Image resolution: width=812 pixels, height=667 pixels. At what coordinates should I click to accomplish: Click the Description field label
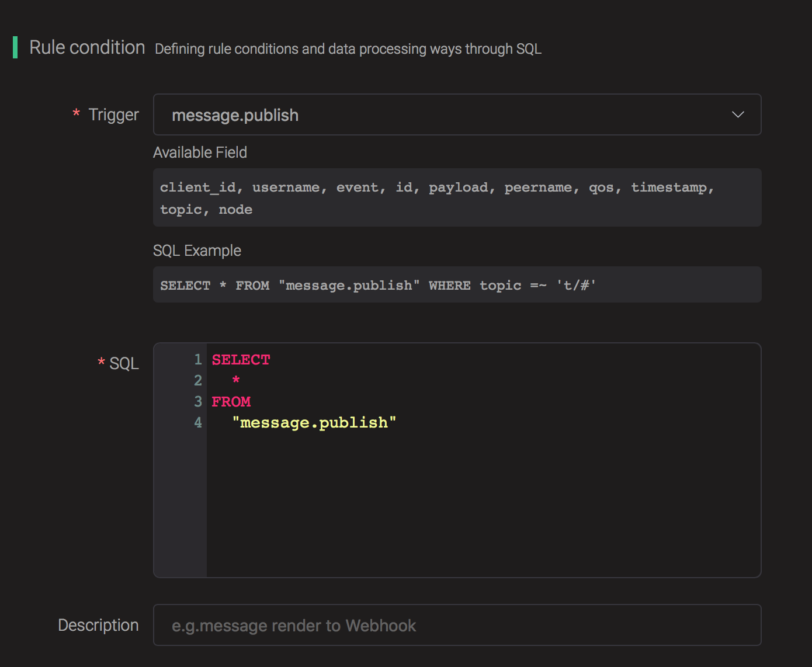[98, 625]
